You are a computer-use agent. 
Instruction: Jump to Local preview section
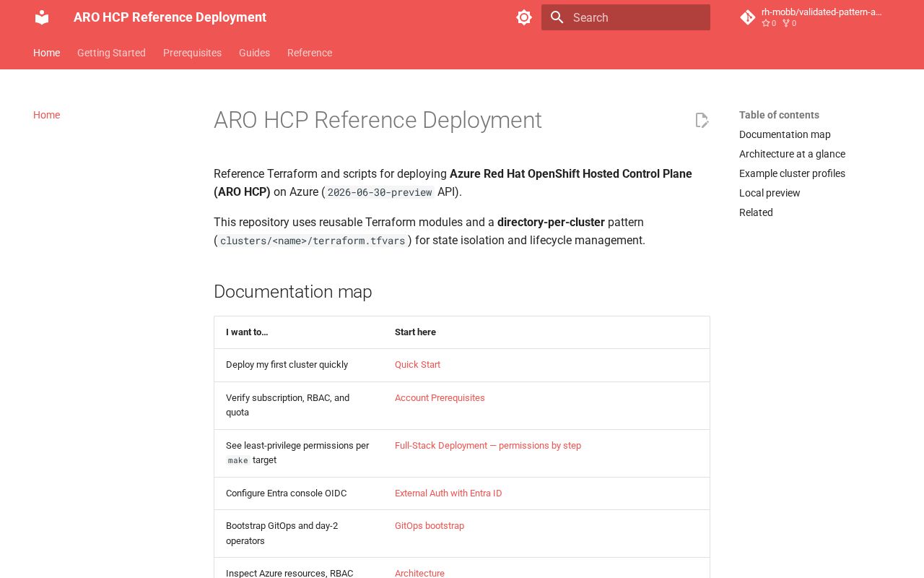tap(770, 193)
